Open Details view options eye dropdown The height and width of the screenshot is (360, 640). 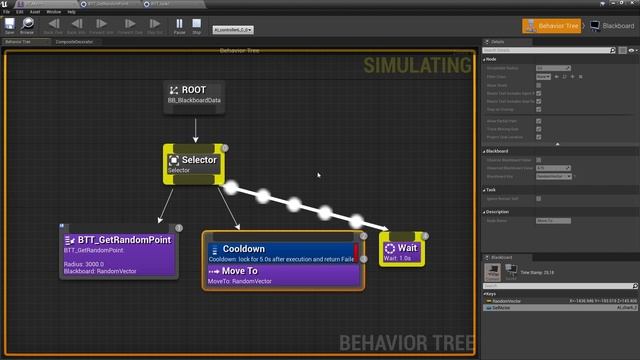[x=633, y=50]
